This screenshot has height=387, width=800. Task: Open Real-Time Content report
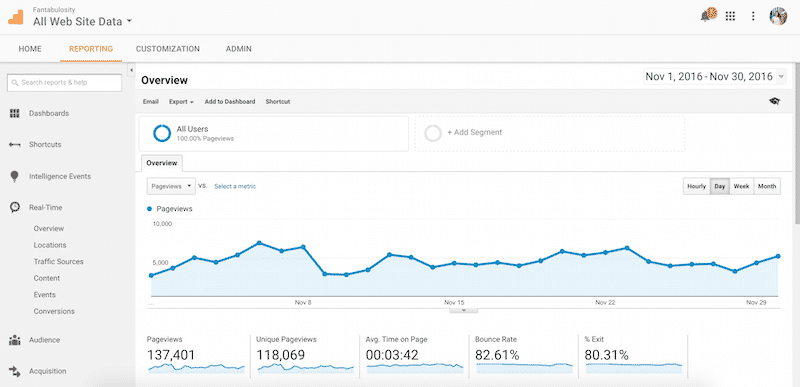pyautogui.click(x=47, y=278)
